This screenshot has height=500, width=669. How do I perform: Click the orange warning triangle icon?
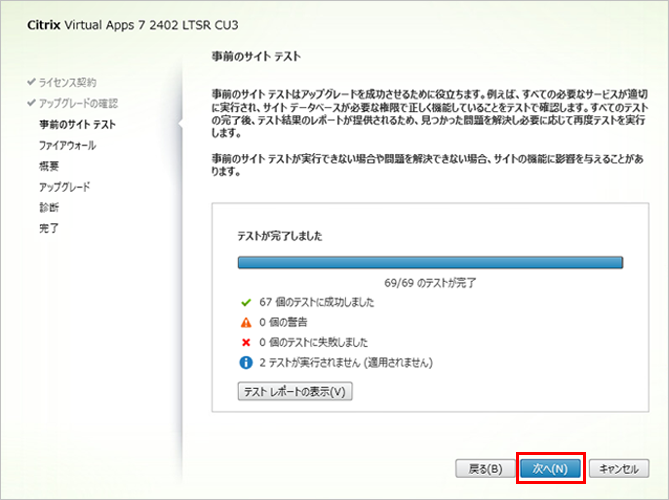pyautogui.click(x=245, y=322)
